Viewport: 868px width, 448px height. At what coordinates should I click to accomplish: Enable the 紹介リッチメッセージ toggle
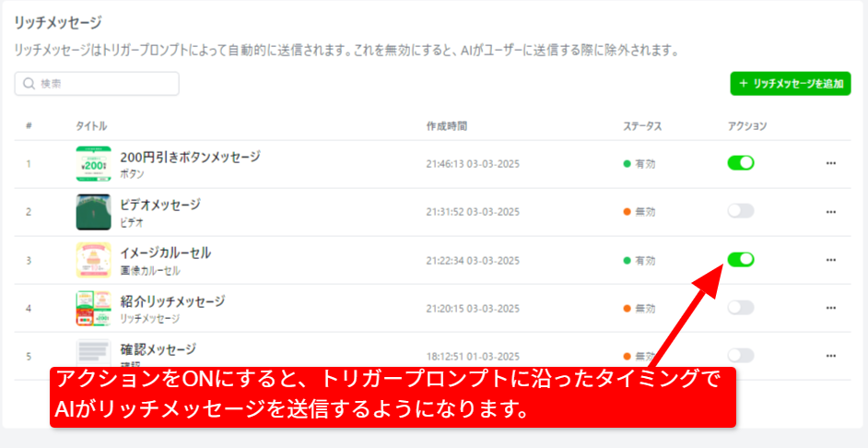pos(740,308)
